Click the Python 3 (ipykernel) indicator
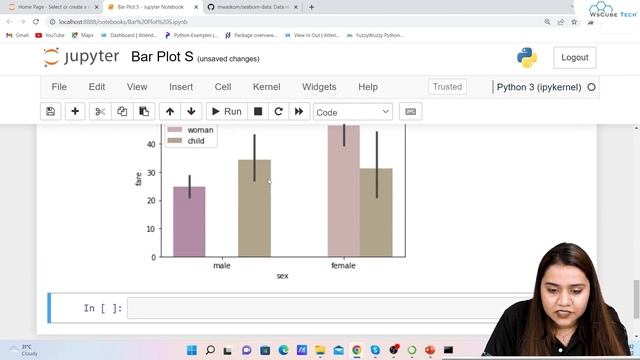The image size is (640, 360). tap(539, 87)
